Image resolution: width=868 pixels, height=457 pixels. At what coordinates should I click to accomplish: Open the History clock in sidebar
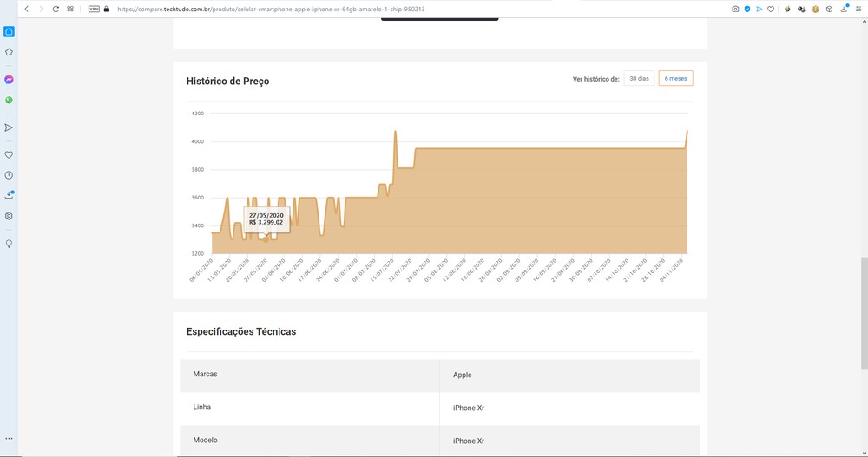(x=9, y=175)
